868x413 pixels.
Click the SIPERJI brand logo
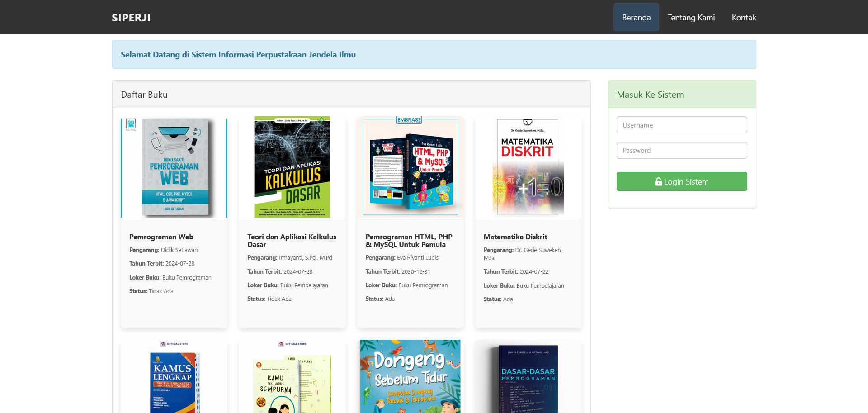[x=131, y=18]
